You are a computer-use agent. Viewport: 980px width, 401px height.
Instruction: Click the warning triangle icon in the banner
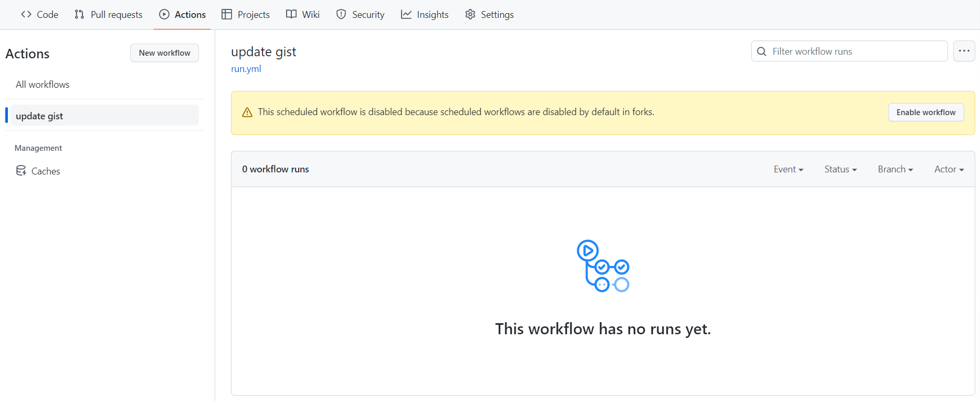[x=247, y=112]
